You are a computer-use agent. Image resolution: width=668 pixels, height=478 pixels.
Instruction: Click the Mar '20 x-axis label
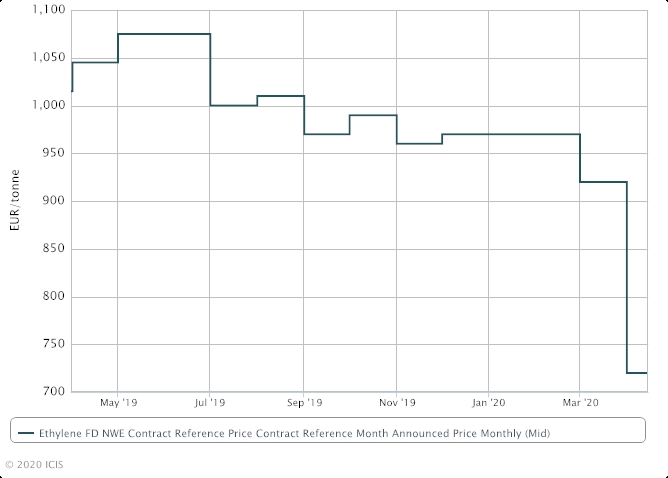click(580, 403)
